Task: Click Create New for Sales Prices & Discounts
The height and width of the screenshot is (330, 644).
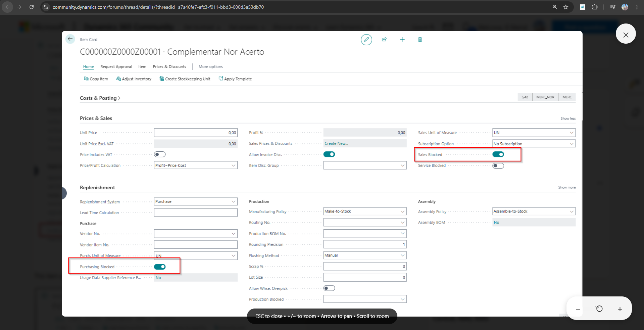Action: [336, 143]
